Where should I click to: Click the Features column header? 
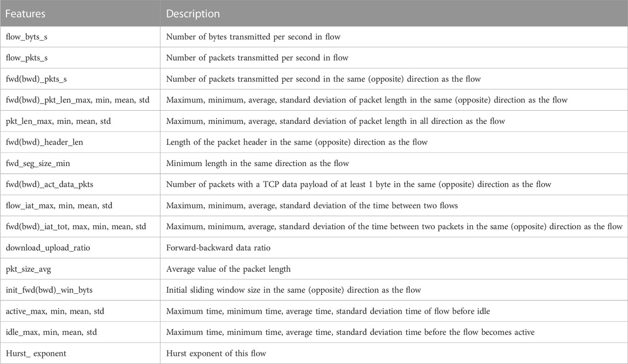coord(80,13)
